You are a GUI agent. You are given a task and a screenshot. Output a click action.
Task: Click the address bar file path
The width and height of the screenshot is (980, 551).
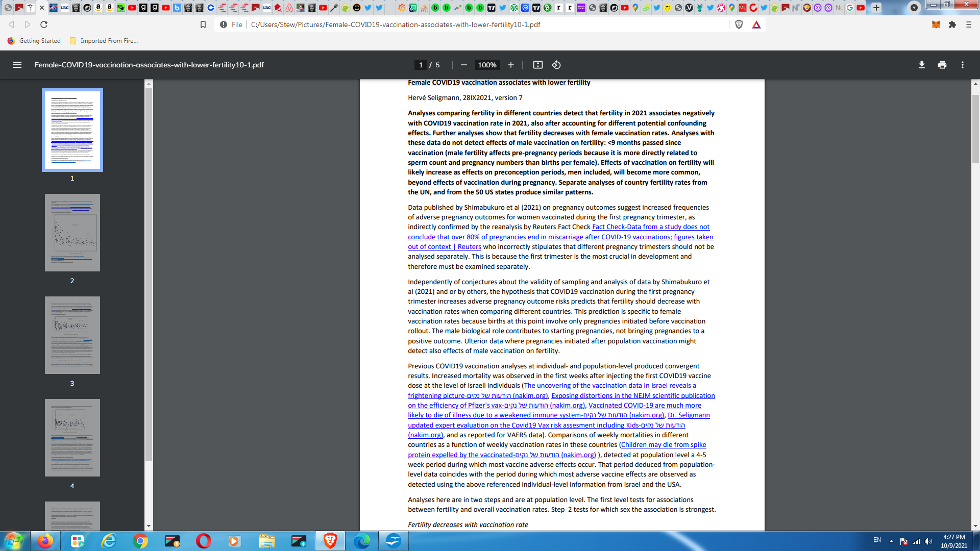pos(396,24)
